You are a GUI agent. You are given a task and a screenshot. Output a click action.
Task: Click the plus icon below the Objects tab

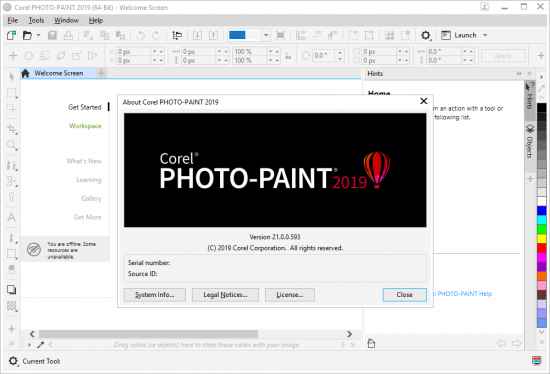[x=530, y=179]
